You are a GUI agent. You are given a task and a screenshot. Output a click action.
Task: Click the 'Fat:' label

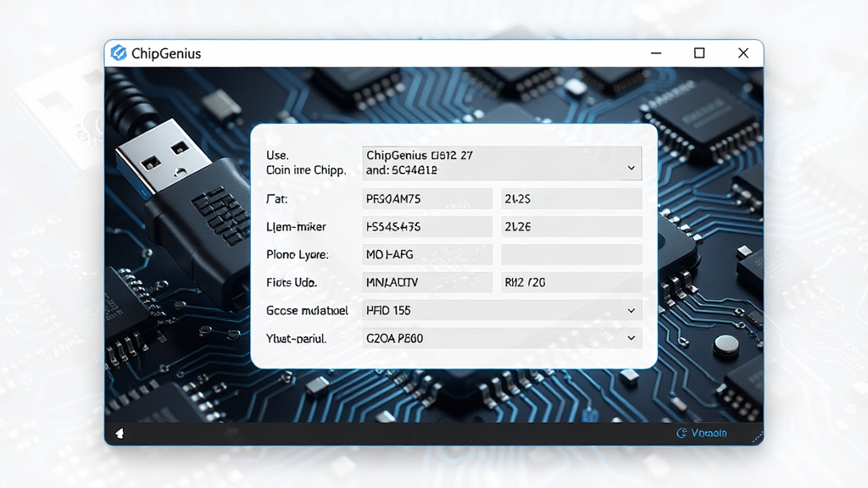(x=277, y=198)
